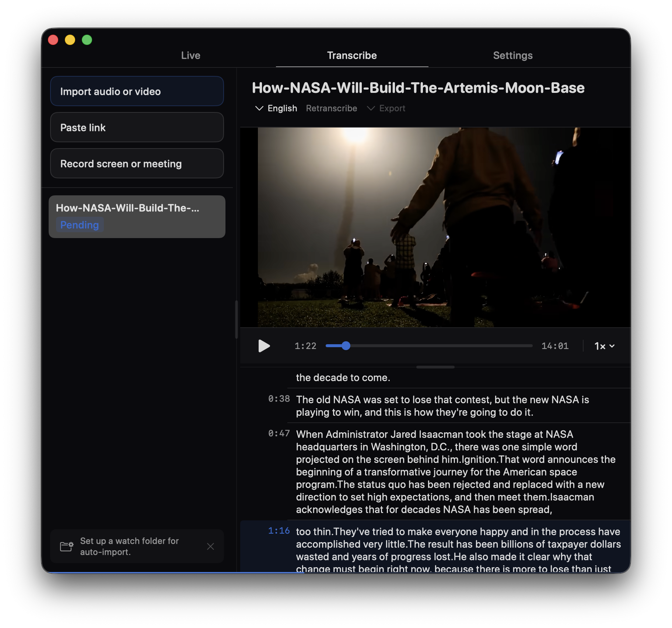672x628 pixels.
Task: Click the sidebar vertical divider handle
Action: (237, 319)
